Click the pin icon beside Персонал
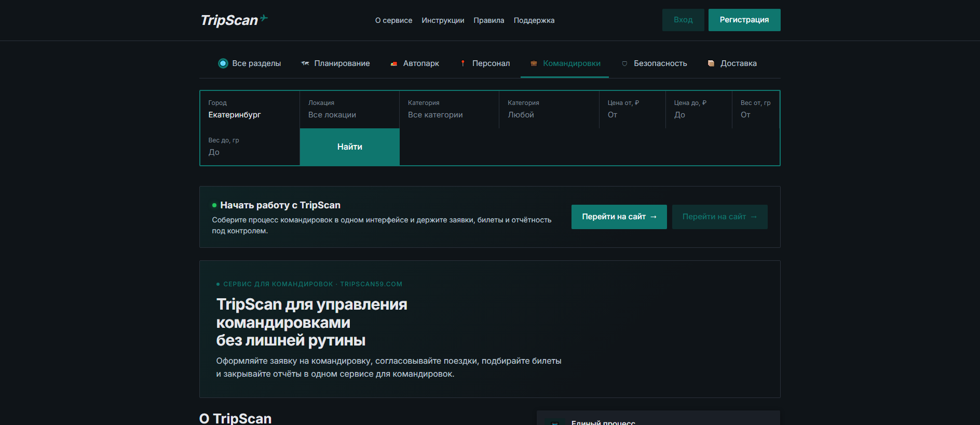The width and height of the screenshot is (980, 425). click(x=463, y=63)
